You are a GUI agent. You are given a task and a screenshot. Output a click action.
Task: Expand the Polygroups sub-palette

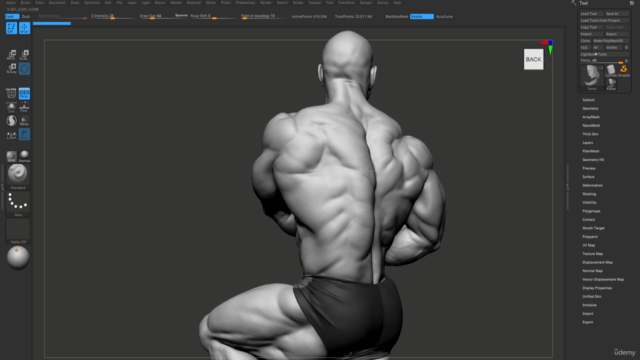pos(591,211)
